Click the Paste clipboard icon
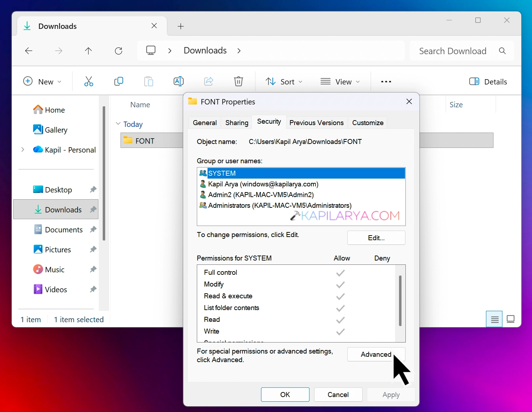532x412 pixels. (149, 82)
